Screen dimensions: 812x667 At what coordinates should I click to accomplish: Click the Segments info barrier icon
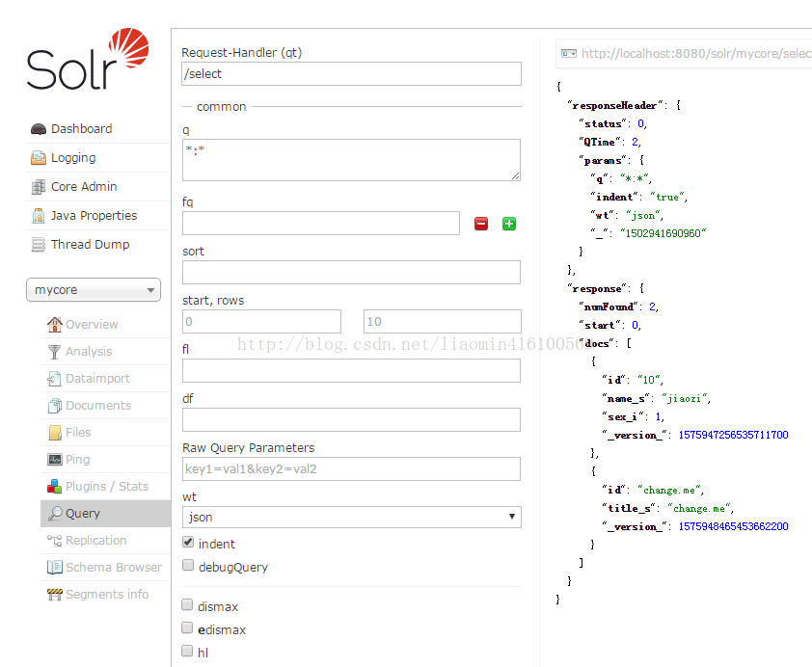point(54,594)
